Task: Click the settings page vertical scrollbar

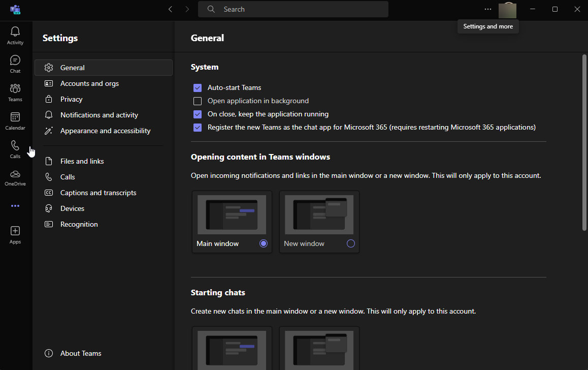Action: [584, 143]
